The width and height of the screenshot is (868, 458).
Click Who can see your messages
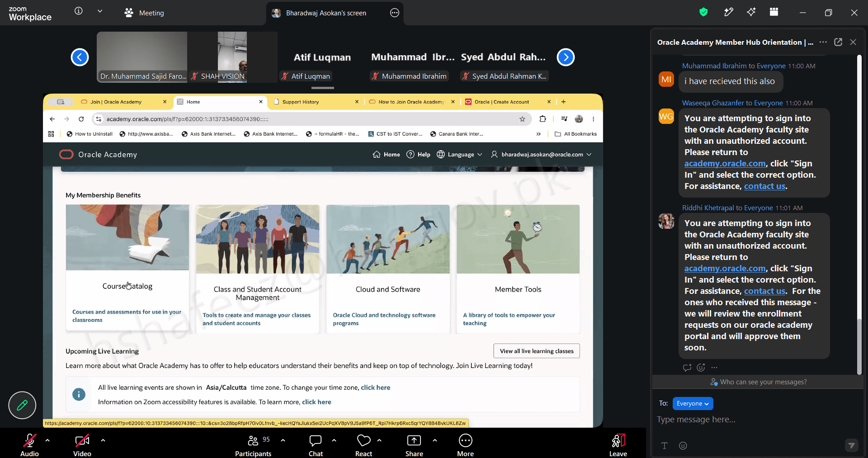click(758, 382)
